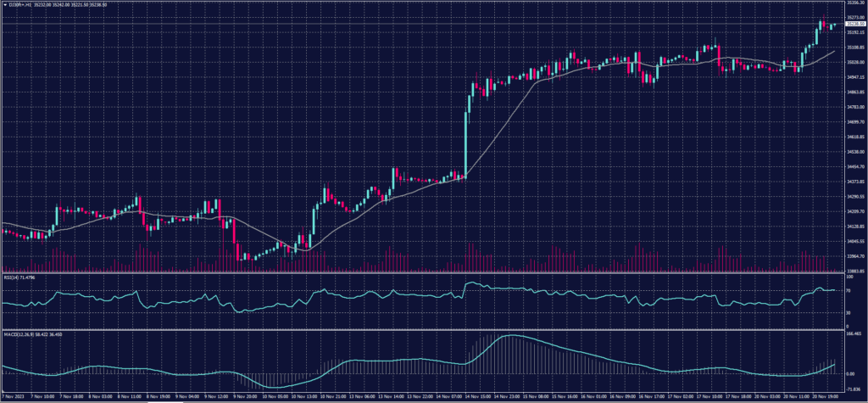Click the RSI 70 level axis label
868x403 pixels.
pos(848,289)
